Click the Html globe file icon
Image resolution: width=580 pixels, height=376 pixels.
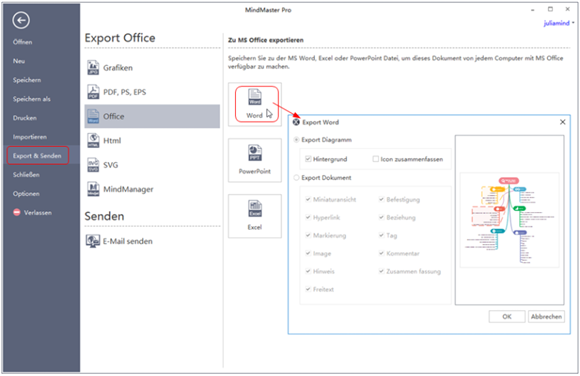(93, 141)
